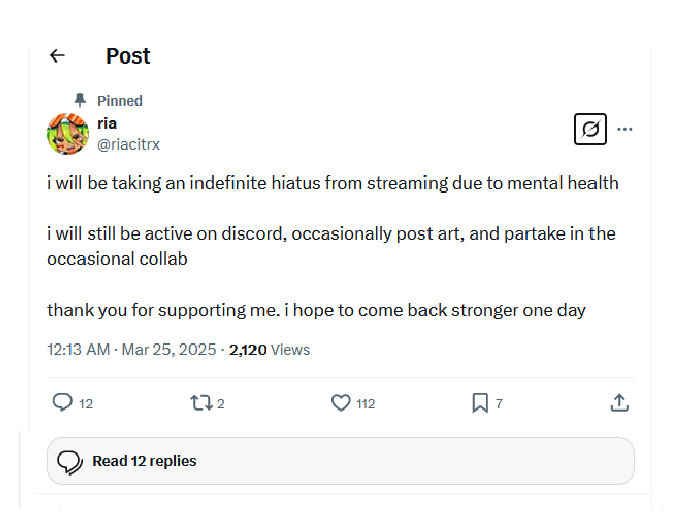Image resolution: width=682 pixels, height=512 pixels.
Task: Click the 2,120 Views count
Action: point(269,350)
